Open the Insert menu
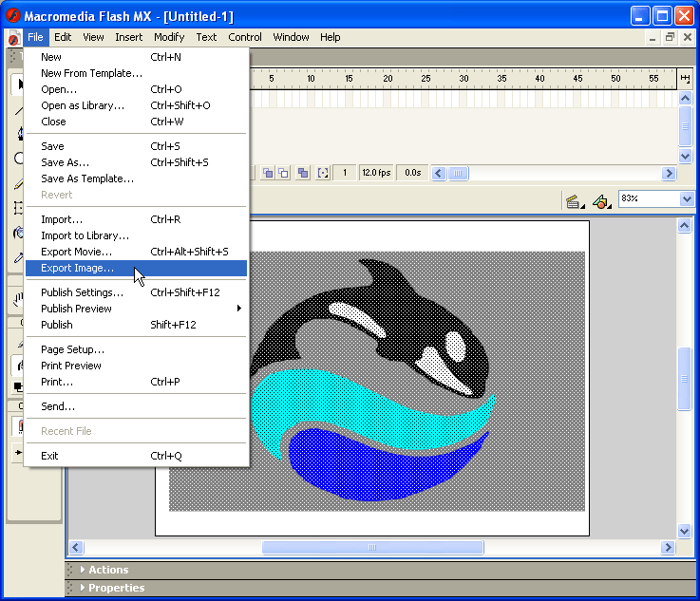The height and width of the screenshot is (601, 700). coord(128,37)
